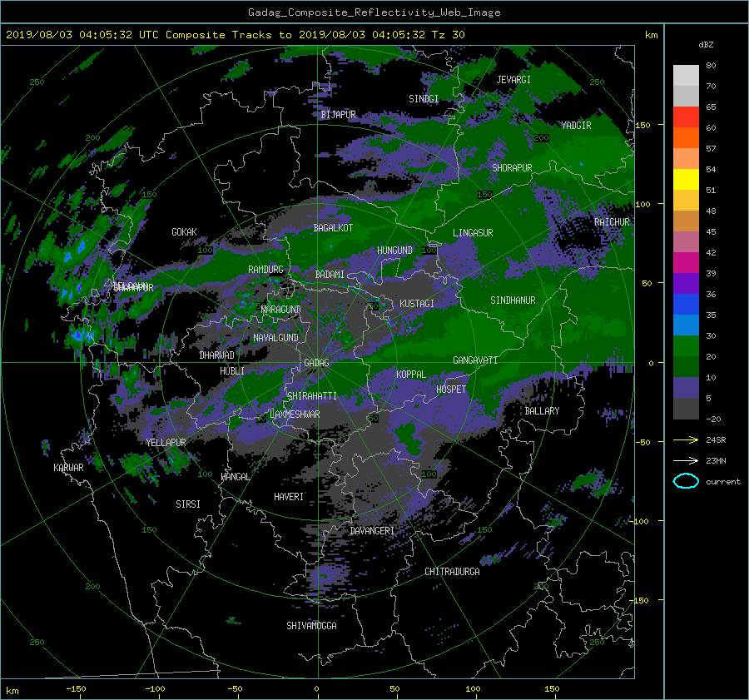749x700 pixels.
Task: Click the SINDHANUR city label
Action: coord(513,300)
